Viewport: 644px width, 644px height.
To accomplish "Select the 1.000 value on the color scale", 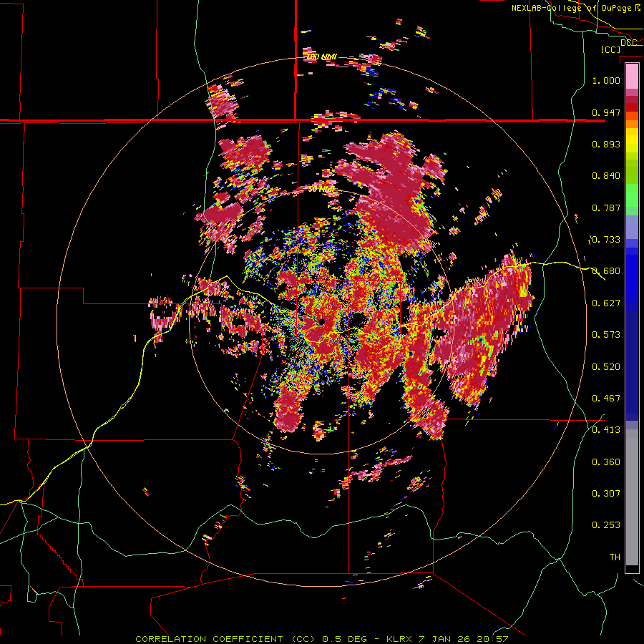I will tap(606, 80).
